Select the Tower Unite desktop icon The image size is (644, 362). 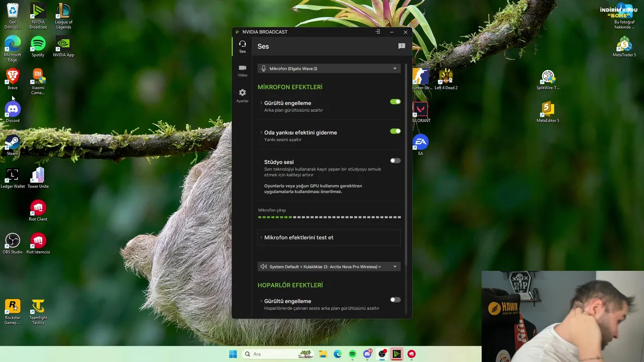click(x=38, y=178)
